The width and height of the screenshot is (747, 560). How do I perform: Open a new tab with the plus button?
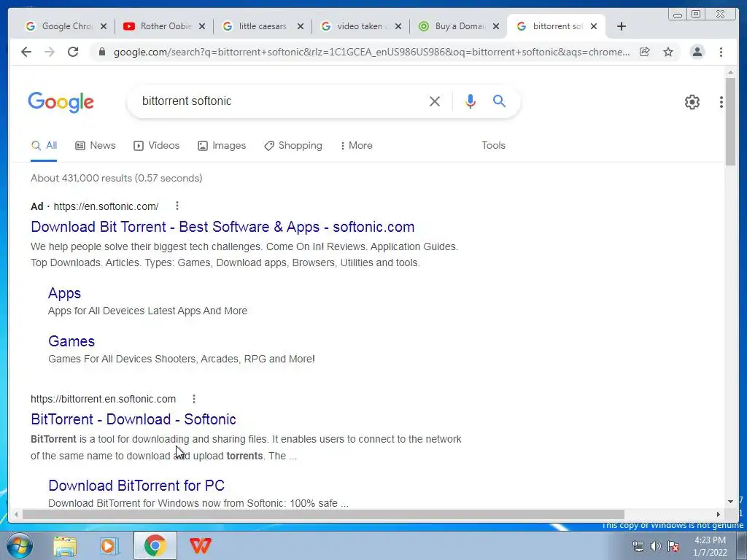click(x=622, y=26)
